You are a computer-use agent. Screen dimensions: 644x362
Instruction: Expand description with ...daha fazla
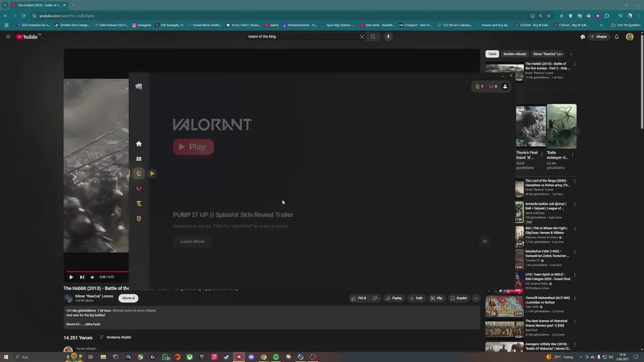(92, 324)
